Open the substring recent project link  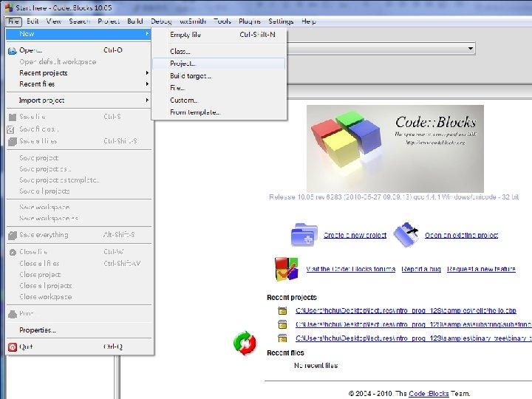click(414, 324)
